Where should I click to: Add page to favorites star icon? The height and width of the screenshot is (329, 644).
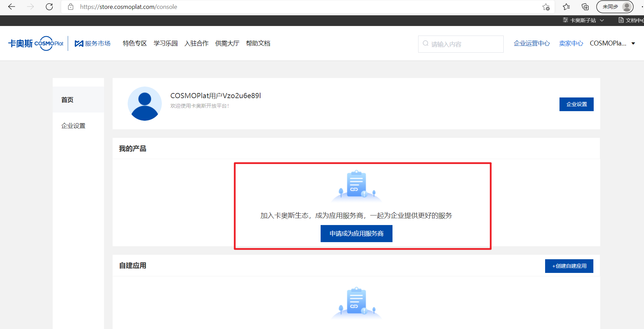click(x=546, y=7)
